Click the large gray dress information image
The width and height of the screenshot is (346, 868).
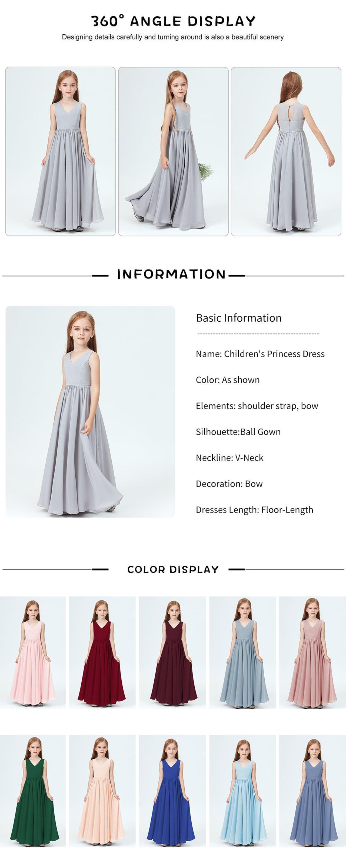click(90, 412)
